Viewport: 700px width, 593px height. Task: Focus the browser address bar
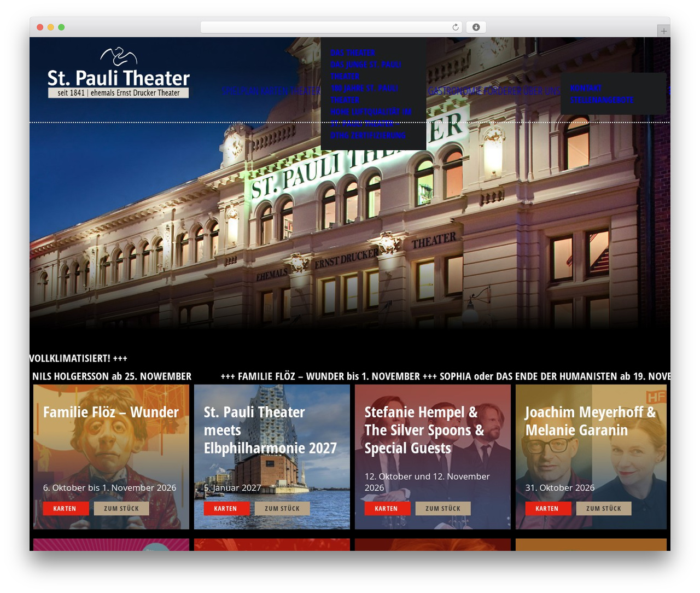[331, 27]
